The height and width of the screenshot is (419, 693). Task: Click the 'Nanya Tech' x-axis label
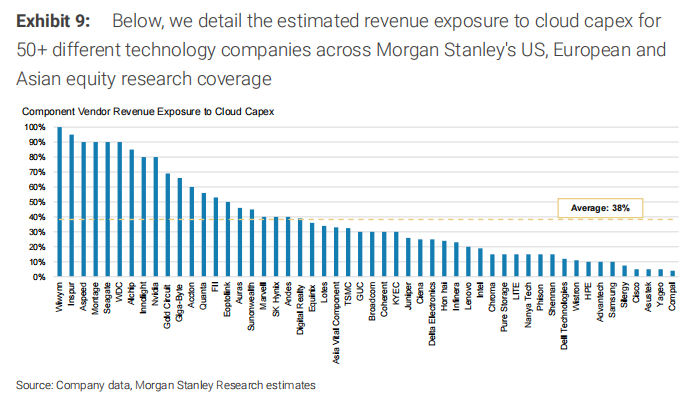(528, 305)
